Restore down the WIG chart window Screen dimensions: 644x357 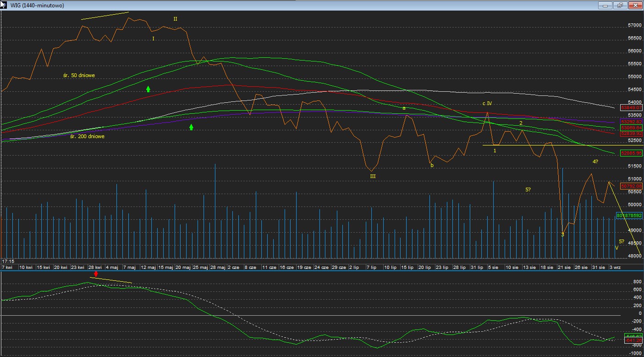[620, 6]
